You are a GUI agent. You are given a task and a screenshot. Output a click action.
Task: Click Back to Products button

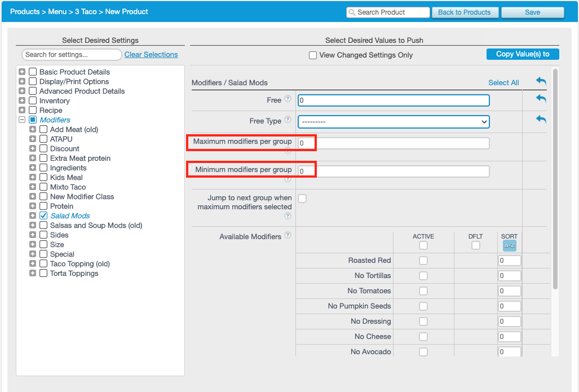[465, 12]
